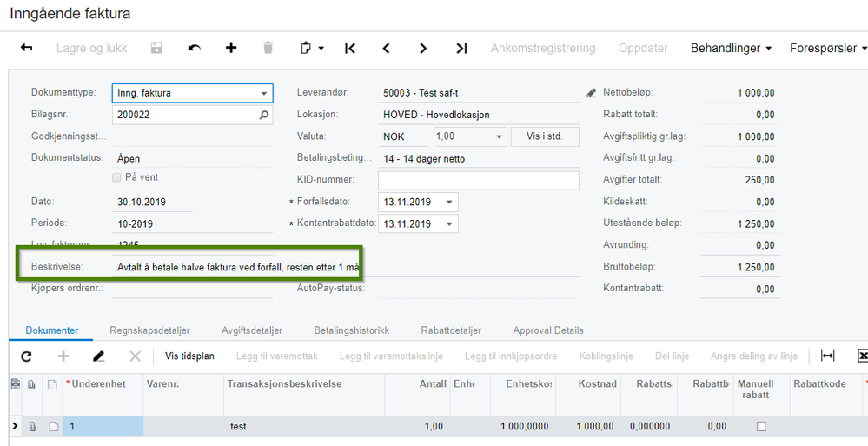Screen dimensions: 868x446
Task: Switch to the Betalingshistorikk tab
Action: coord(352,330)
